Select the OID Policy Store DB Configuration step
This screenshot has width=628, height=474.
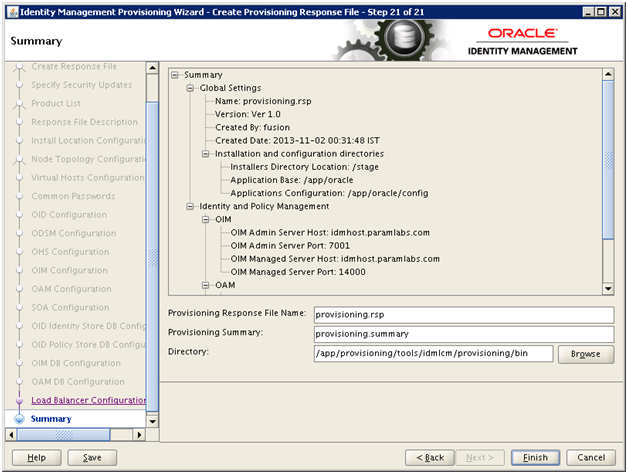coord(89,345)
